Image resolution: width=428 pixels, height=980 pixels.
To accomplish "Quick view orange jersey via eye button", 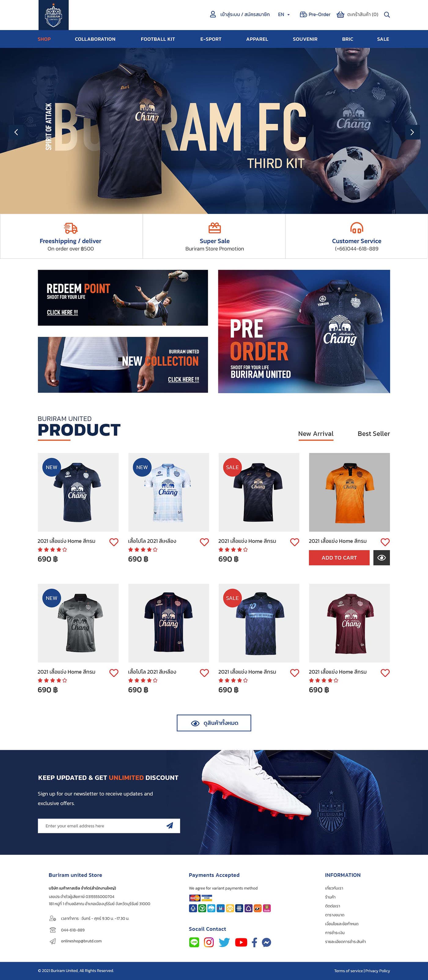I will pyautogui.click(x=382, y=558).
